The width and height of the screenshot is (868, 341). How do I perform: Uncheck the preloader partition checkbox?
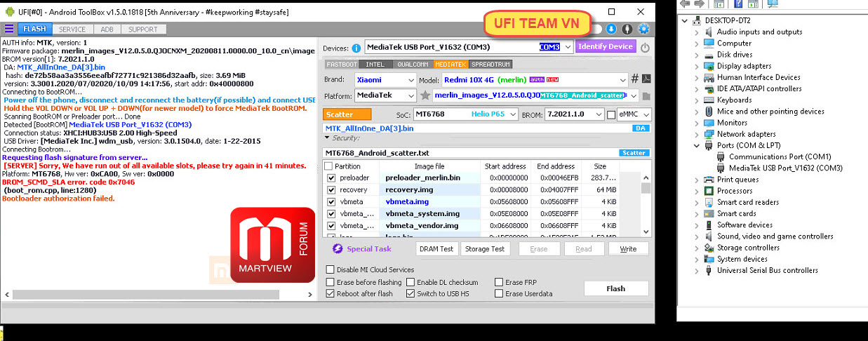[x=331, y=178]
